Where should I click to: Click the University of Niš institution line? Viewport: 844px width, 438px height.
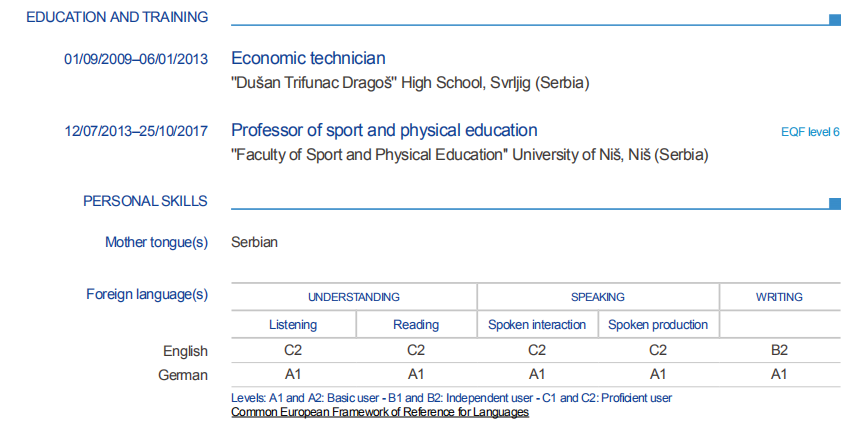click(469, 155)
